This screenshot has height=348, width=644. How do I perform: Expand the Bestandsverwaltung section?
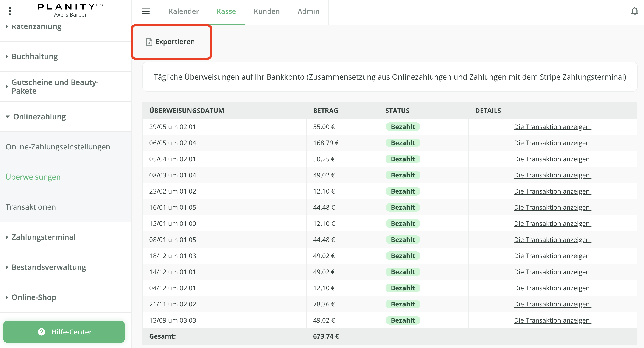pyautogui.click(x=48, y=267)
